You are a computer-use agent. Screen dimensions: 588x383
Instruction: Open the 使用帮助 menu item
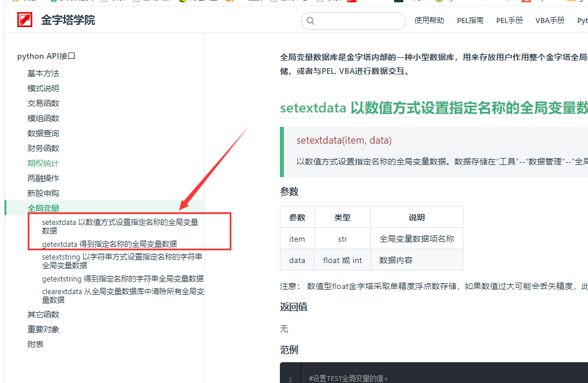429,21
